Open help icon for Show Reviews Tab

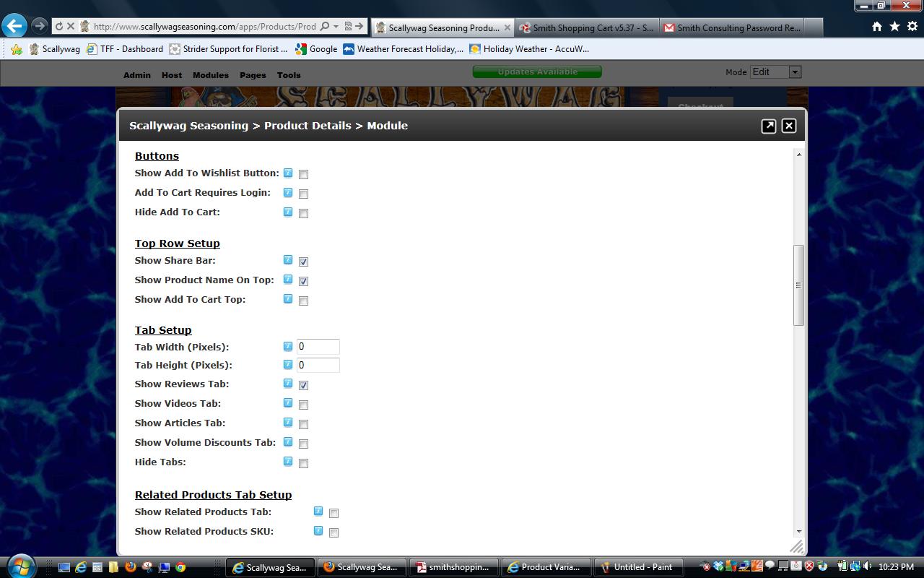point(288,384)
